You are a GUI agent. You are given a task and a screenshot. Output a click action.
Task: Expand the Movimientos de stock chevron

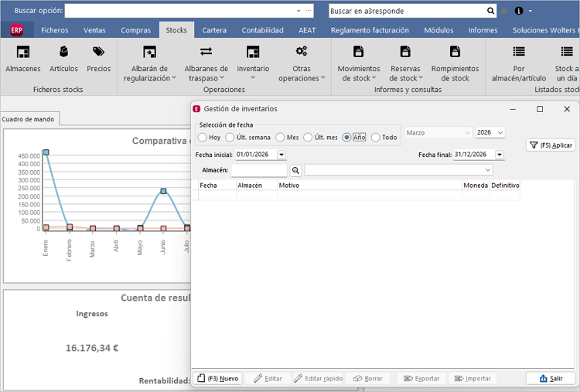[374, 77]
